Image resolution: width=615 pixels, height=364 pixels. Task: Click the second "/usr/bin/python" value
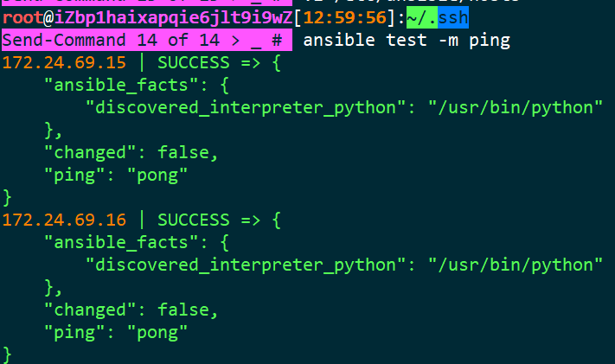pos(516,265)
